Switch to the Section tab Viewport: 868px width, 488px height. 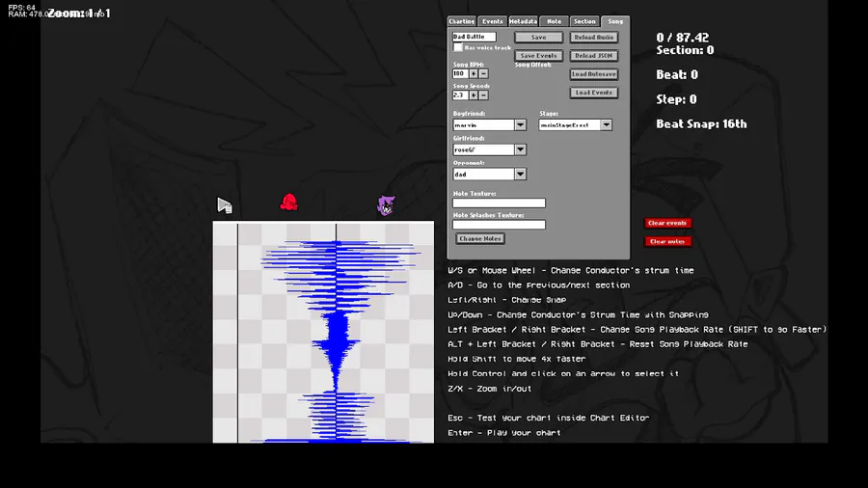[584, 21]
